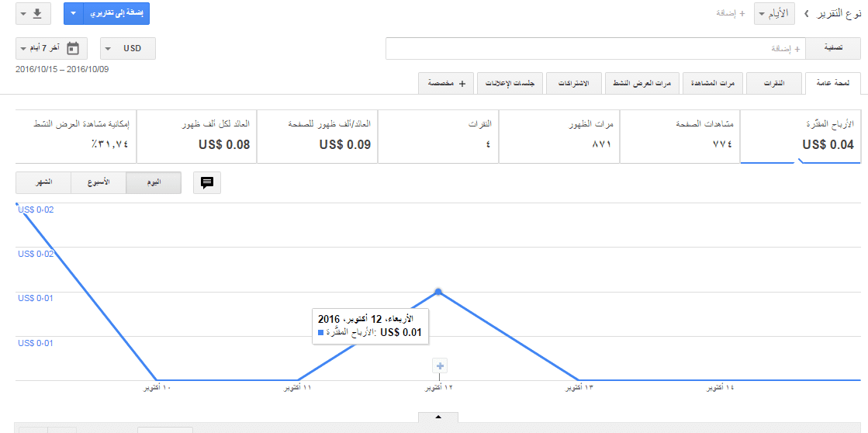Viewport: 868px width, 433px height.
Task: Click the plus marker on 12 أكتوبر axis
Action: (x=440, y=366)
